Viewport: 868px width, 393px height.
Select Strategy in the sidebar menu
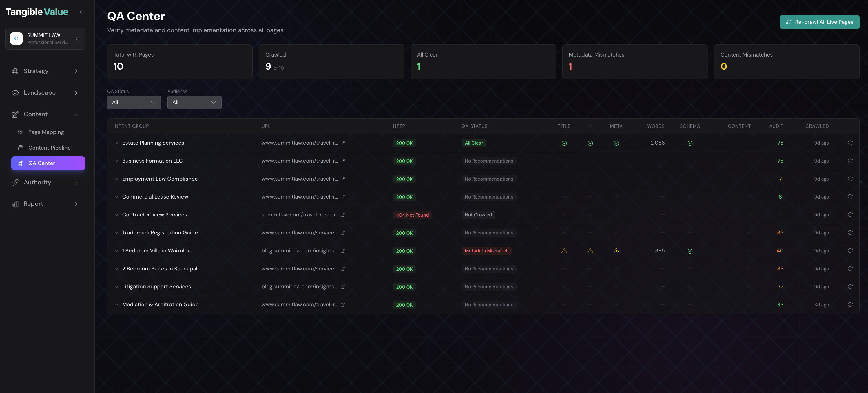(x=35, y=71)
